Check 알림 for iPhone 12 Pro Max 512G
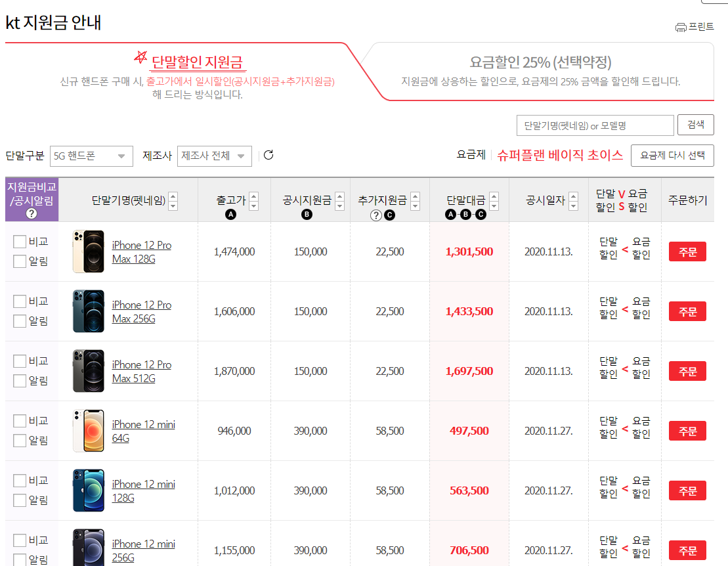 coord(20,381)
